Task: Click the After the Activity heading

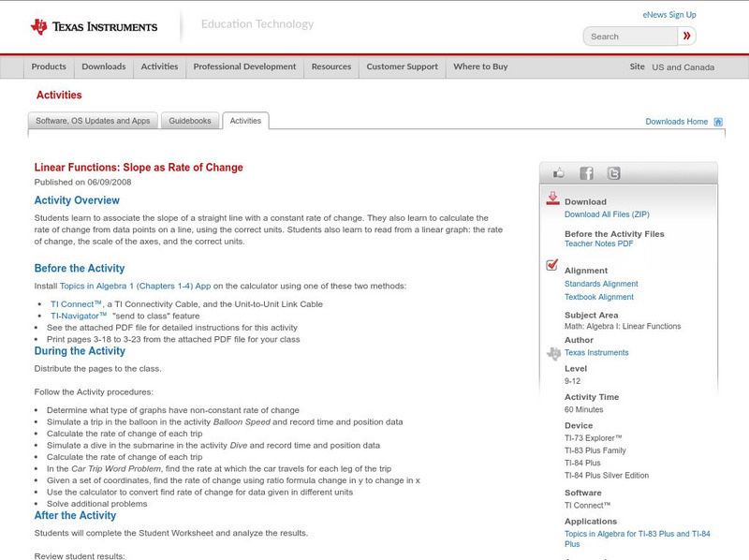Action: pos(76,516)
